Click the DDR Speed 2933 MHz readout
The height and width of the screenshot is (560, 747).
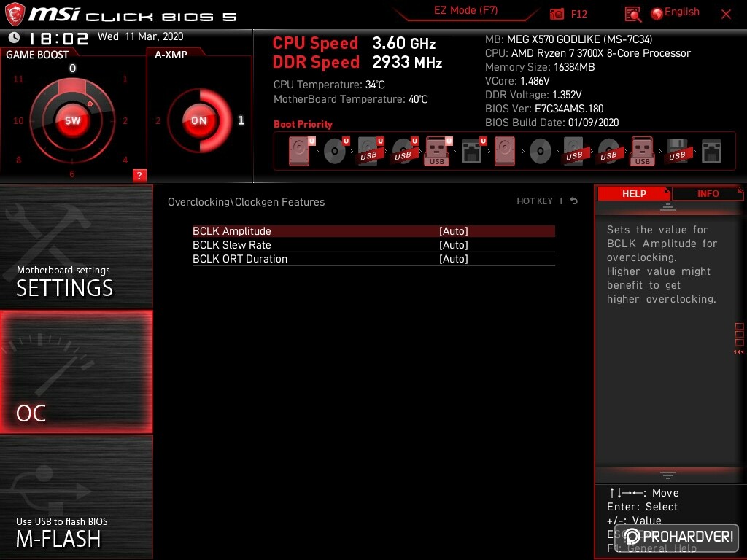[x=357, y=63]
